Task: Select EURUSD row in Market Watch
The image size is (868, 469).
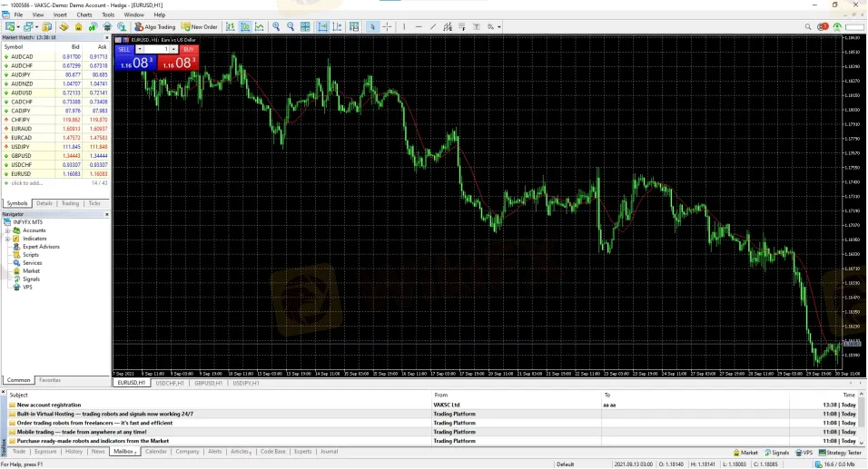Action: pyautogui.click(x=55, y=173)
